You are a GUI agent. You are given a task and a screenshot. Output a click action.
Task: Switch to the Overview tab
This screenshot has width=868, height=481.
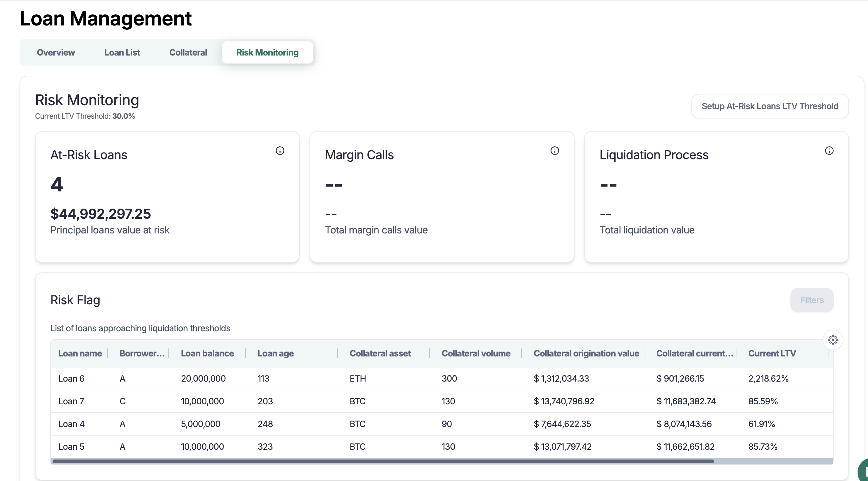click(56, 52)
